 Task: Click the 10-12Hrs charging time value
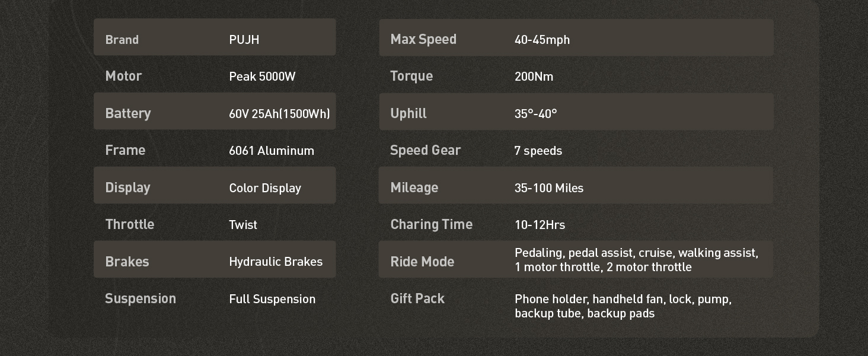540,225
